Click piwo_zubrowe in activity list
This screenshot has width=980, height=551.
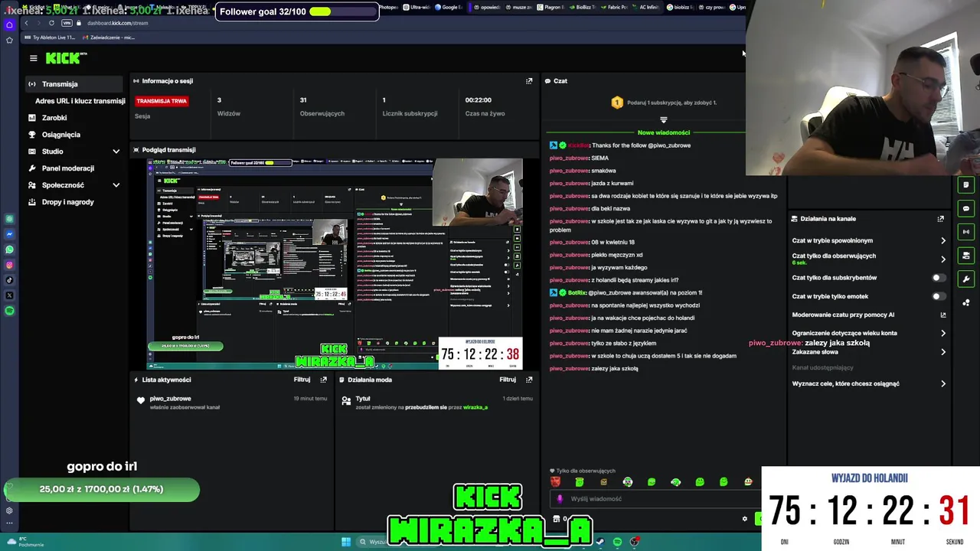click(170, 399)
